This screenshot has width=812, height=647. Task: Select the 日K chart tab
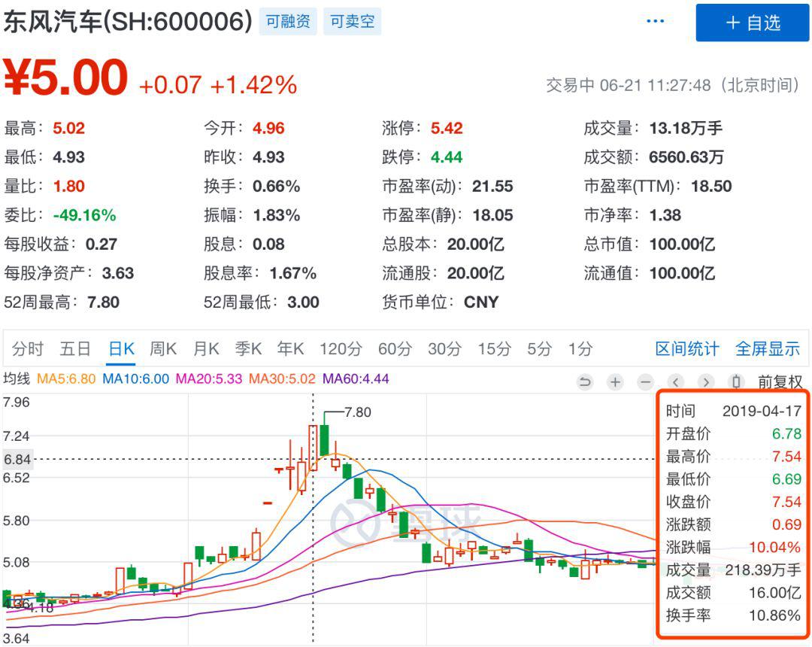[x=122, y=348]
